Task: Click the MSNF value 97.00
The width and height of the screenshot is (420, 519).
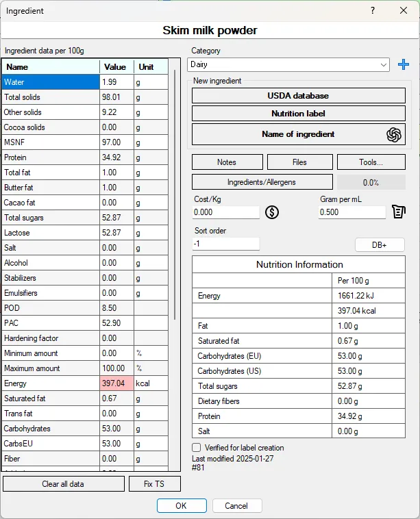Action: (x=116, y=142)
